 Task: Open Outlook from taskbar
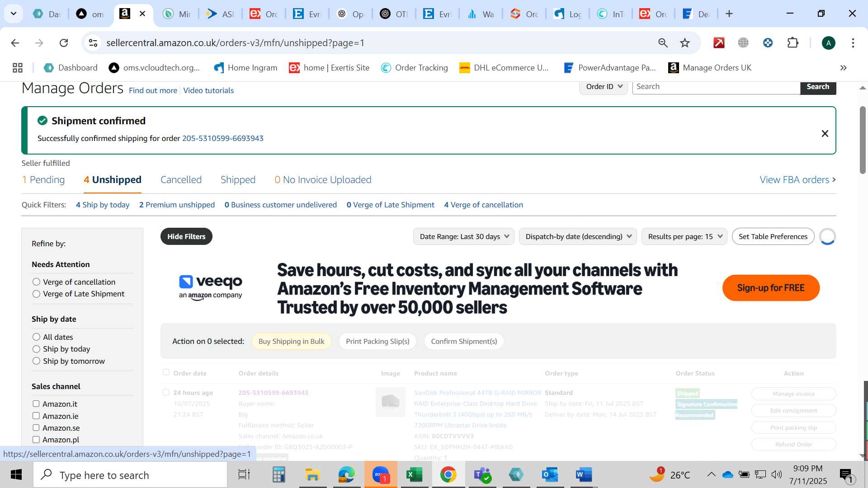point(550,475)
